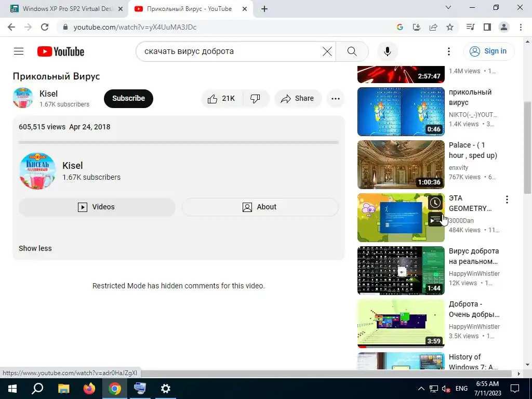Open Chrome profile avatar
Image resolution: width=532 pixels, height=399 pixels.
pyautogui.click(x=504, y=27)
